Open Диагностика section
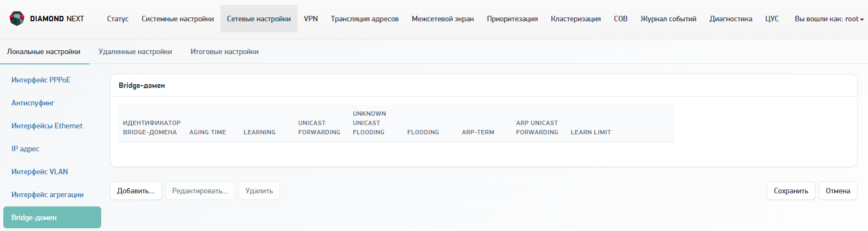868x231 pixels. [x=731, y=19]
